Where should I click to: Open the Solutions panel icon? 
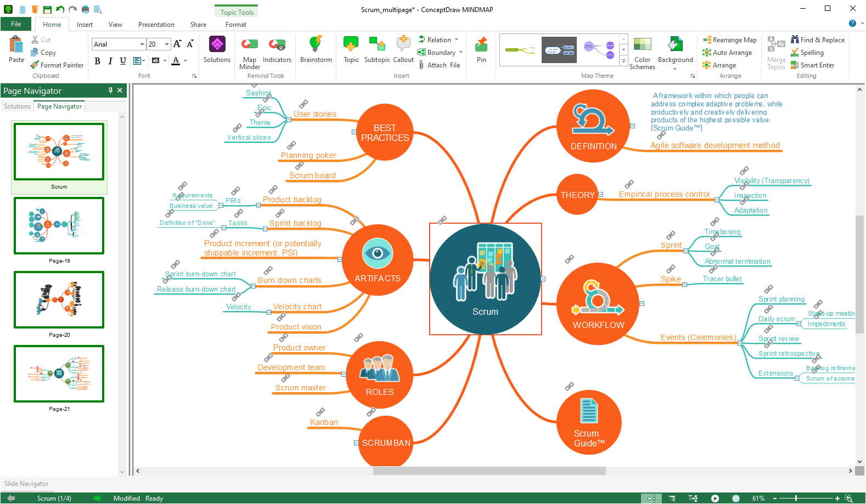(217, 44)
